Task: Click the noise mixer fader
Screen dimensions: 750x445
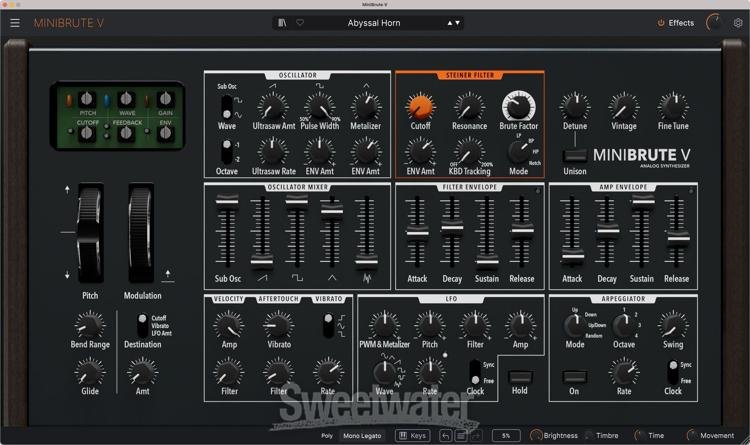Action: [366, 261]
